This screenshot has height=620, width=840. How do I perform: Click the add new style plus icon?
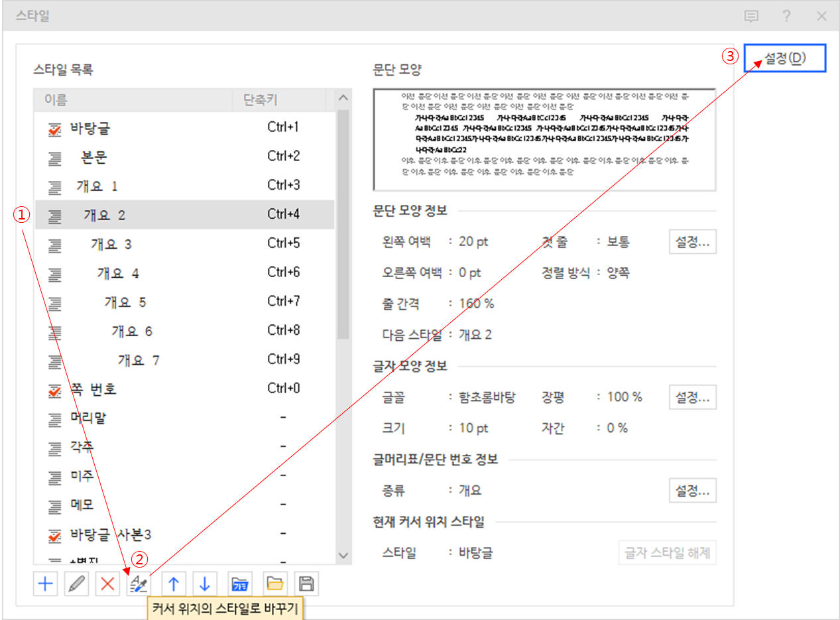pos(45,584)
